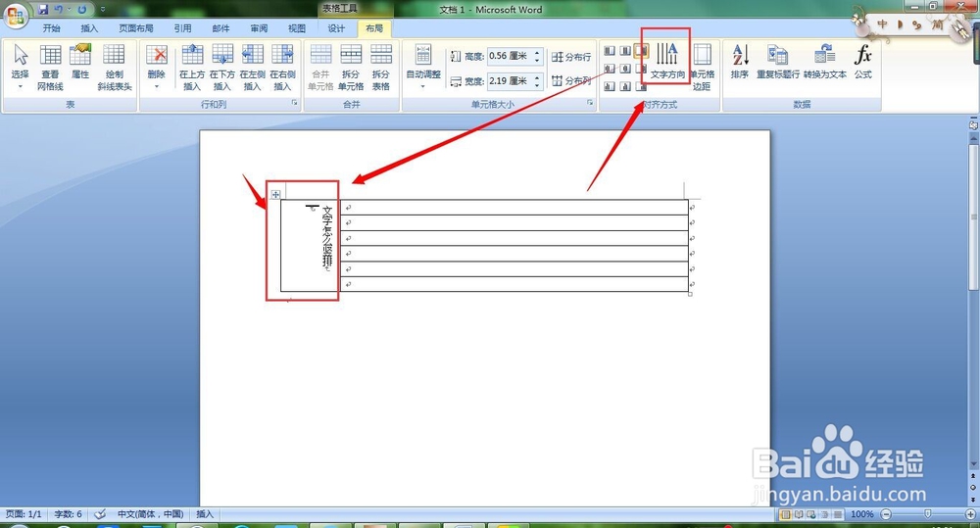Screen dimensions: 980x528
Task: Open the 单元格大小 dialog launcher
Action: click(589, 104)
